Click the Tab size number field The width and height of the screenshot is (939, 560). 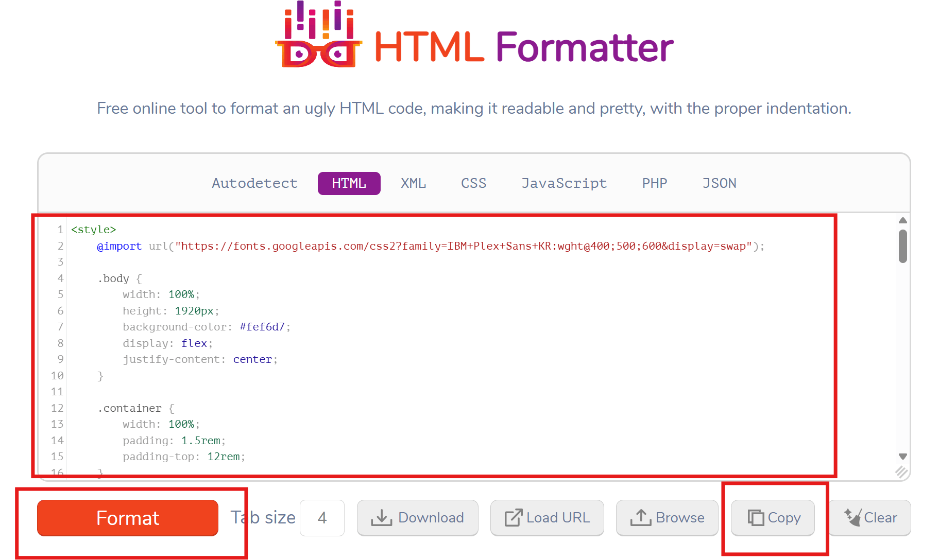click(x=322, y=518)
